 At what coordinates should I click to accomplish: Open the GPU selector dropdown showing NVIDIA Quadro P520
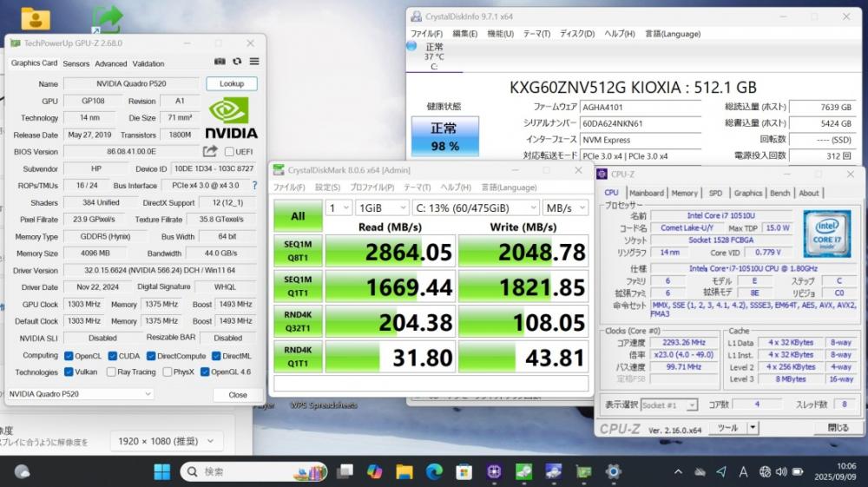pos(80,394)
